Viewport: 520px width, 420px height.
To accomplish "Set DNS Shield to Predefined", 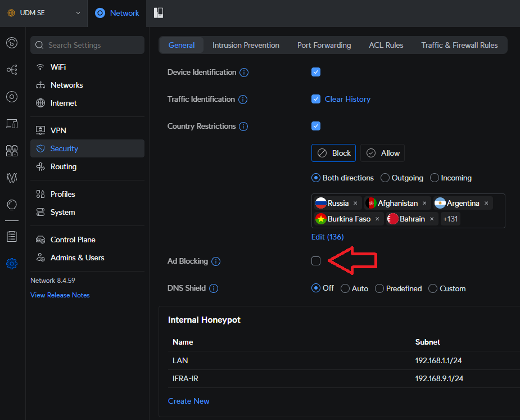I will tap(379, 288).
